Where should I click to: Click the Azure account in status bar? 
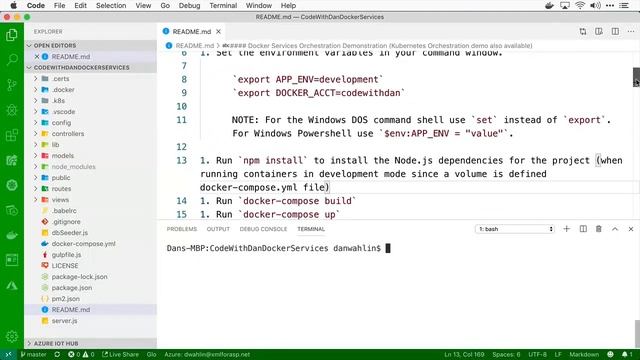(x=207, y=354)
